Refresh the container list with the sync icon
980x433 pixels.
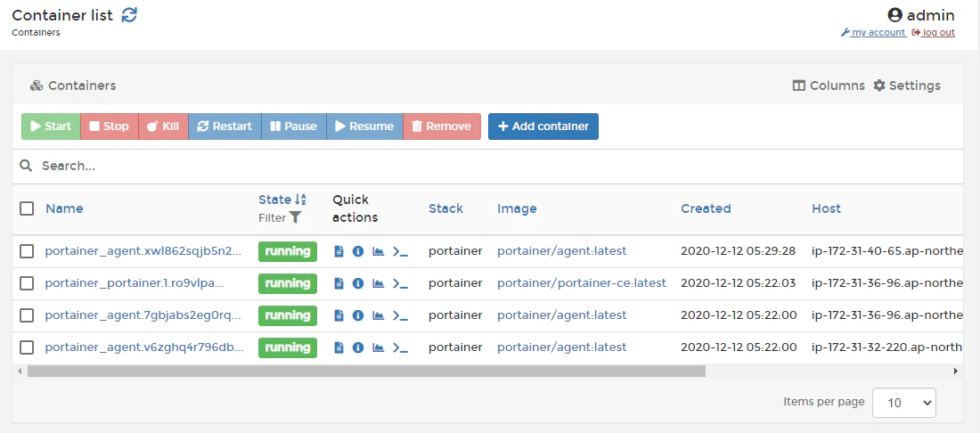(129, 15)
